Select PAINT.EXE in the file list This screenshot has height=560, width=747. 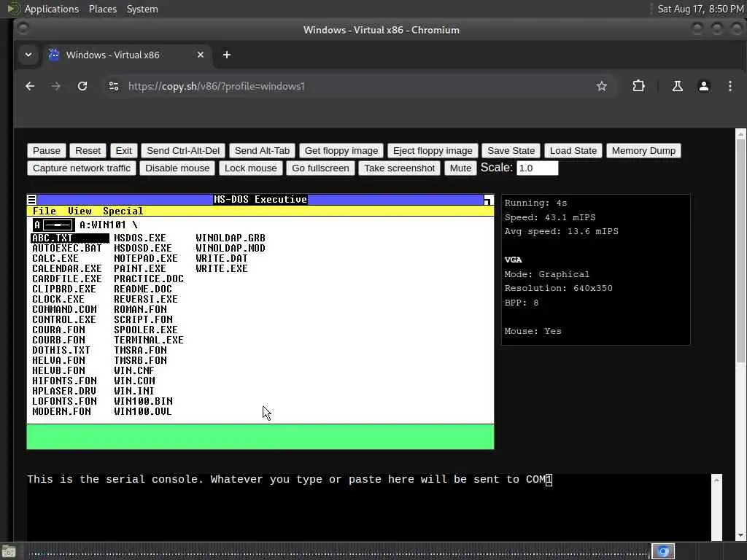[x=140, y=268]
